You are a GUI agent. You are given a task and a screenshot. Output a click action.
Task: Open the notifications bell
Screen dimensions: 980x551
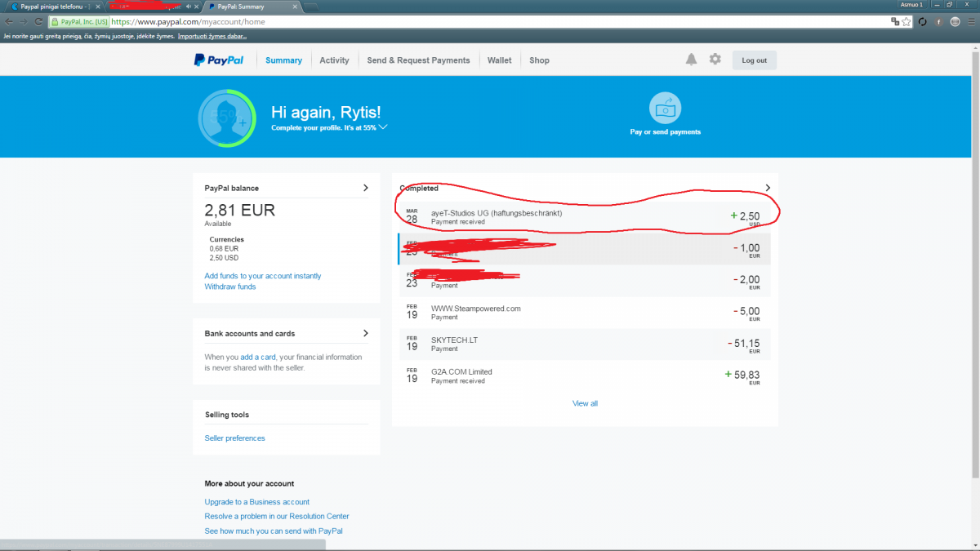click(691, 60)
